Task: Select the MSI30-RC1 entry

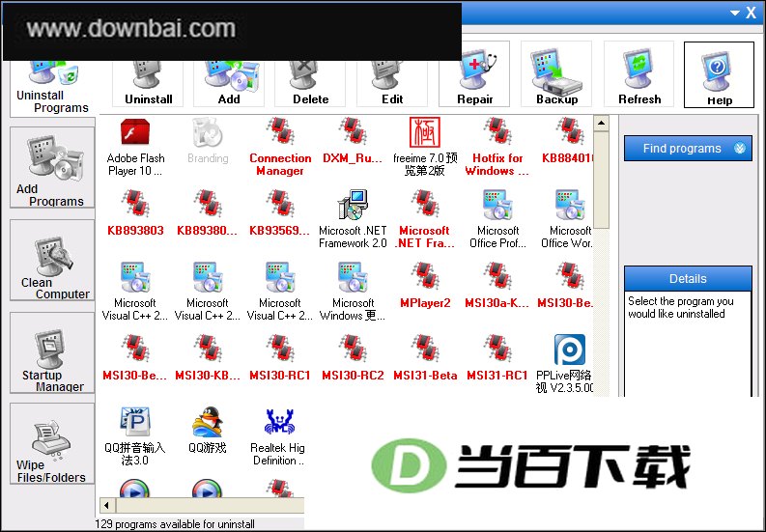Action: 280,357
